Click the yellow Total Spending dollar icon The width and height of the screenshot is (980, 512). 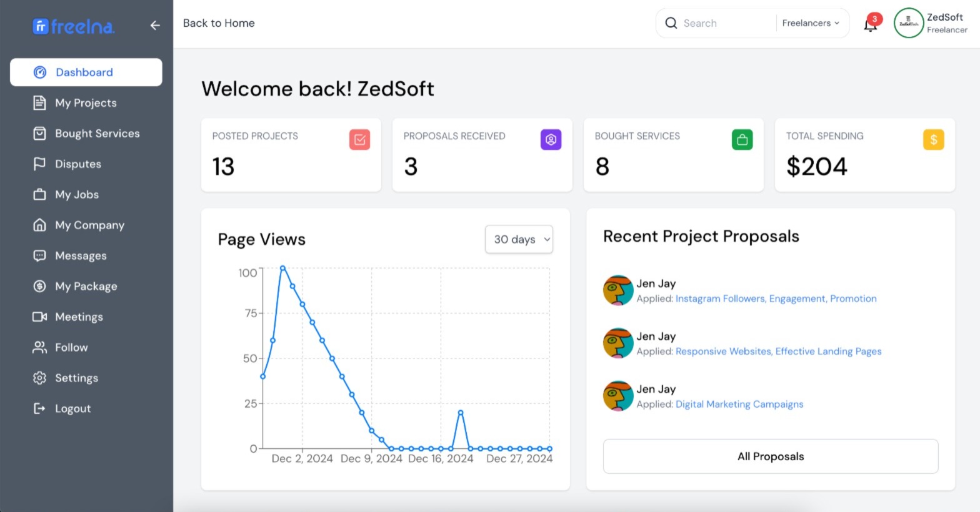pos(934,139)
